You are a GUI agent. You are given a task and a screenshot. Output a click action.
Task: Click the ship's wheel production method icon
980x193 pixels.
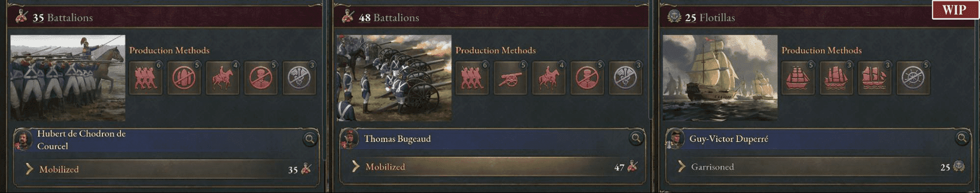point(913,78)
